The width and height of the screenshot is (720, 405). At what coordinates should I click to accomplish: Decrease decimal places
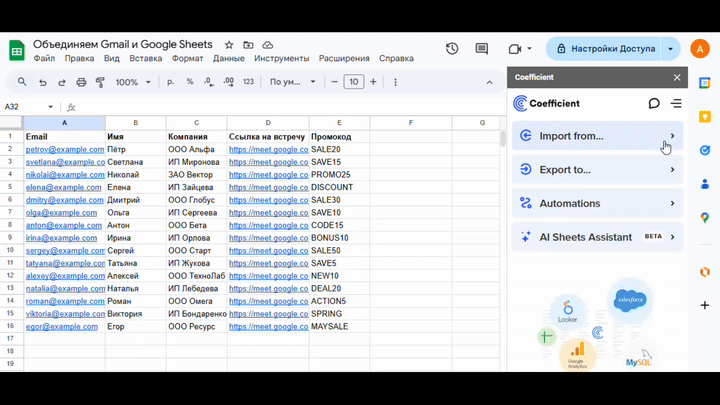pos(209,82)
